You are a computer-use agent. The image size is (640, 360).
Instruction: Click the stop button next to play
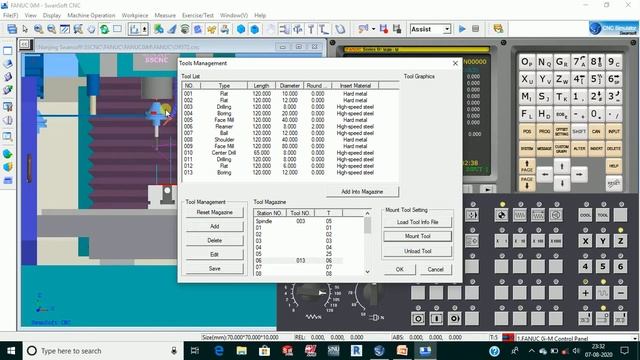pyautogui.click(x=476, y=29)
